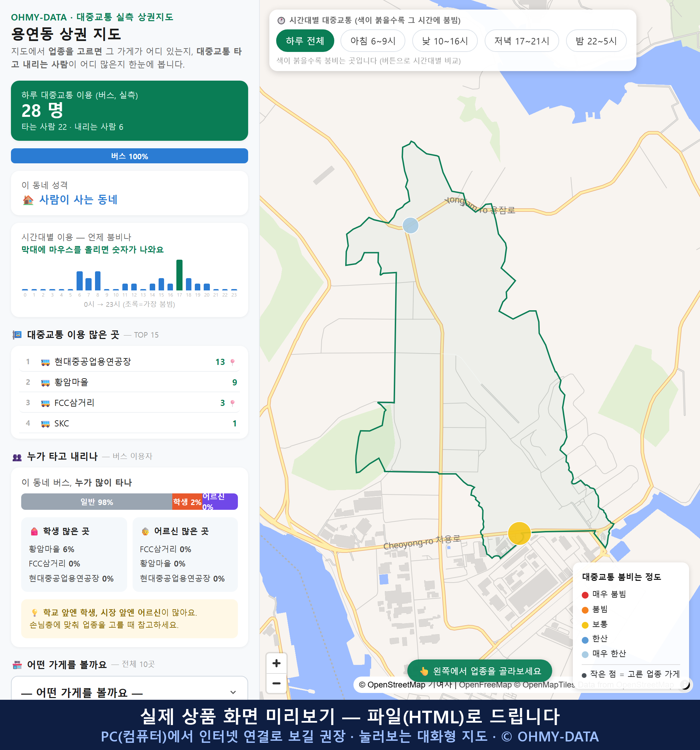Viewport: 700px width, 750px height.
Task: Click the student icon in 학생 많은 곳 card
Action: (34, 531)
